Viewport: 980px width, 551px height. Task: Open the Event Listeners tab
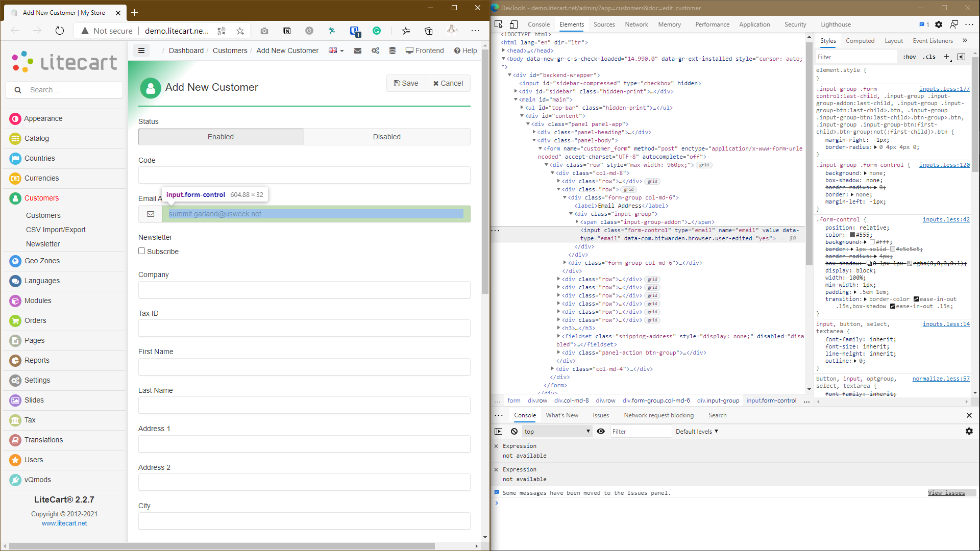pos(933,41)
